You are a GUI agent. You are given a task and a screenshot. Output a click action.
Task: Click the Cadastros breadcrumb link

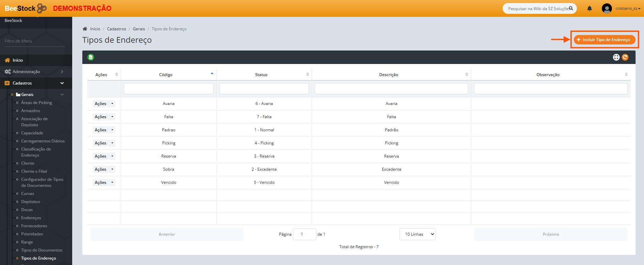click(116, 29)
